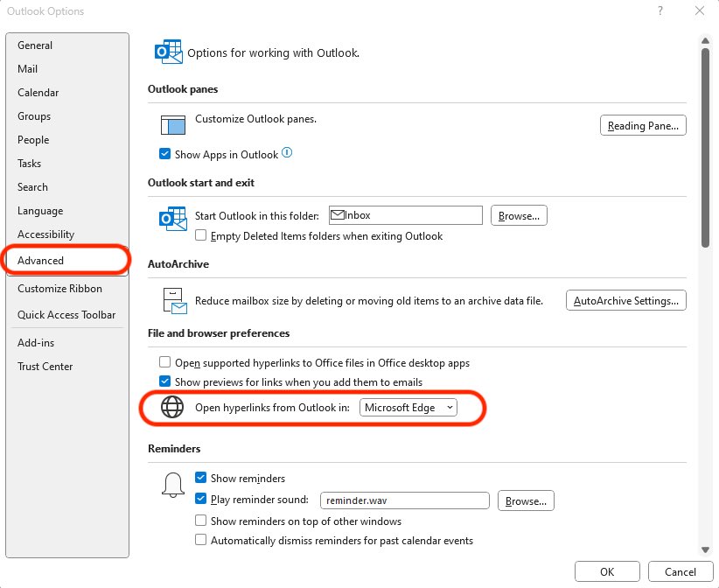Click the globe icon for hyperlink browser

click(x=172, y=407)
